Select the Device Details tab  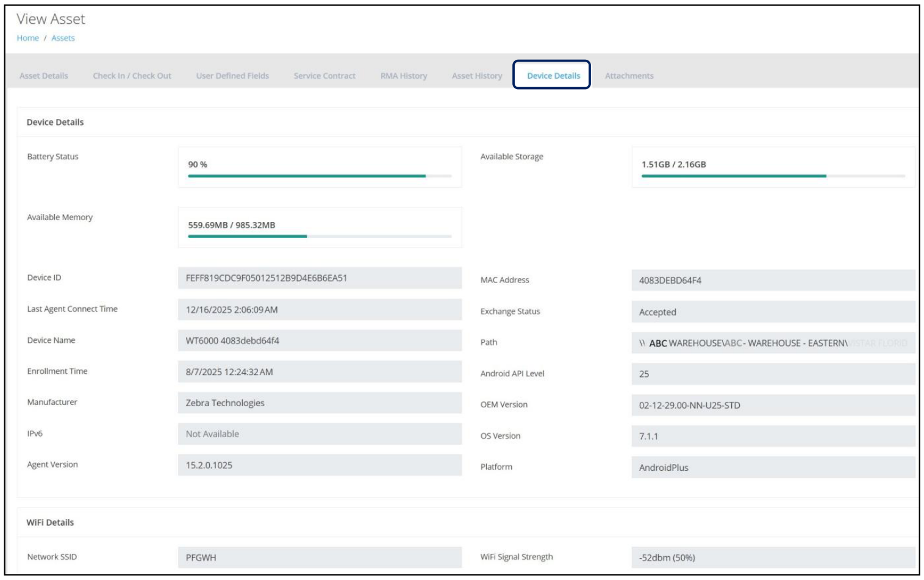(552, 74)
